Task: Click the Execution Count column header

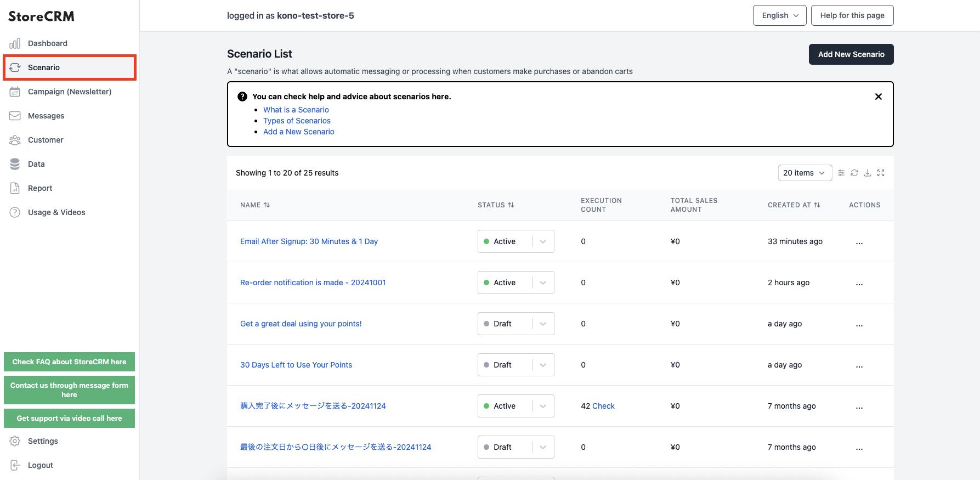Action: click(x=601, y=205)
